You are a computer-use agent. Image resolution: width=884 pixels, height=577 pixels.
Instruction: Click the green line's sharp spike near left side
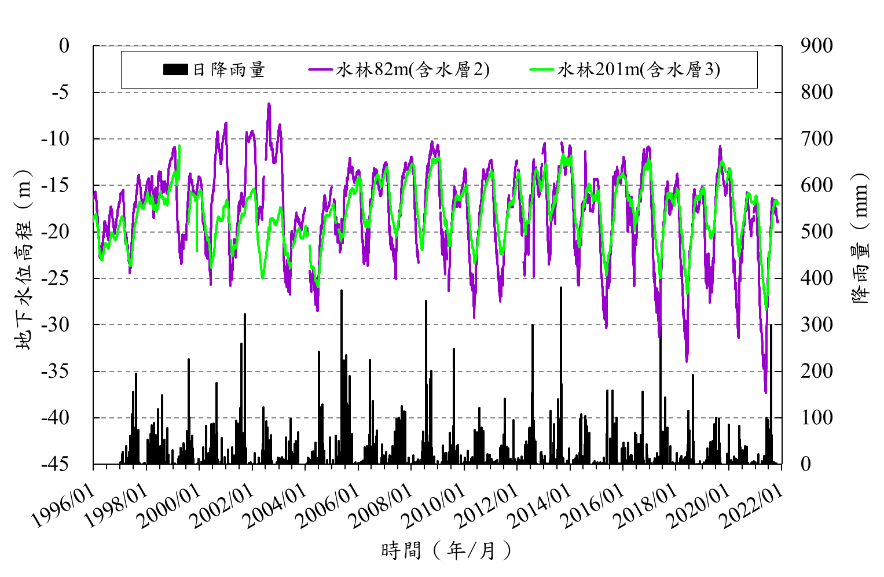pyautogui.click(x=179, y=146)
